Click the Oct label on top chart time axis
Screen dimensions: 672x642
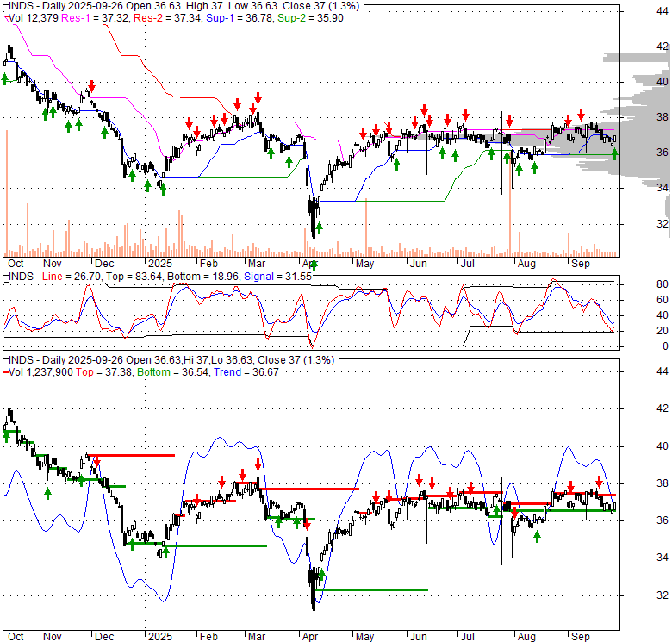(x=16, y=264)
